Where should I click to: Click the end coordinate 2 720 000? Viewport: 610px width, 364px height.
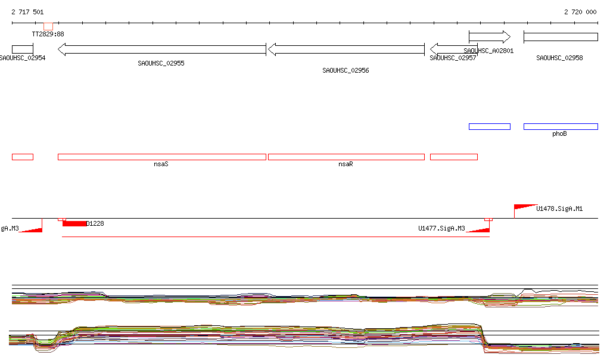pos(580,12)
